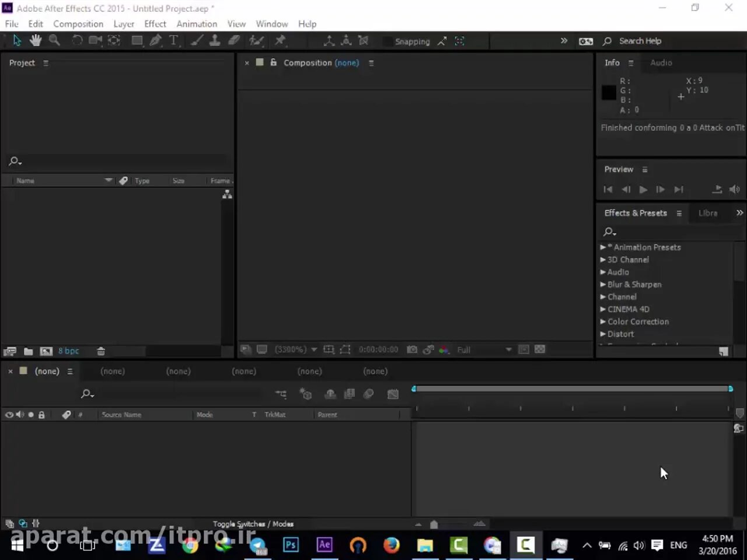This screenshot has width=747, height=560.
Task: Mute audio in the Preview panel
Action: pos(735,189)
